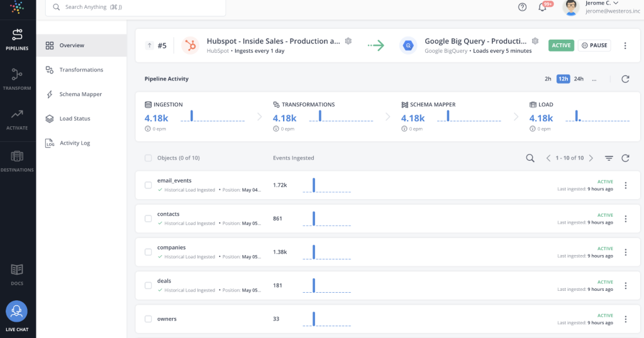The image size is (644, 338).
Task: Open the Transform section in sidebar
Action: pyautogui.click(x=17, y=79)
